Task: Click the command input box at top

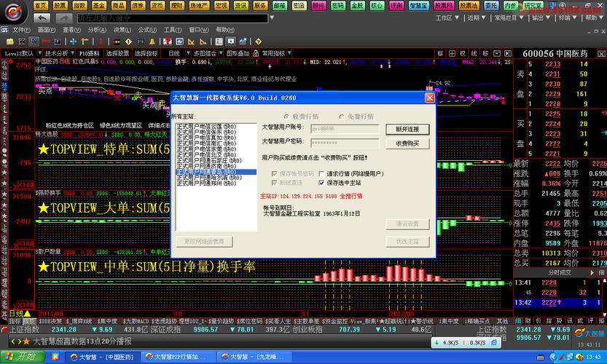Action: [x=172, y=18]
